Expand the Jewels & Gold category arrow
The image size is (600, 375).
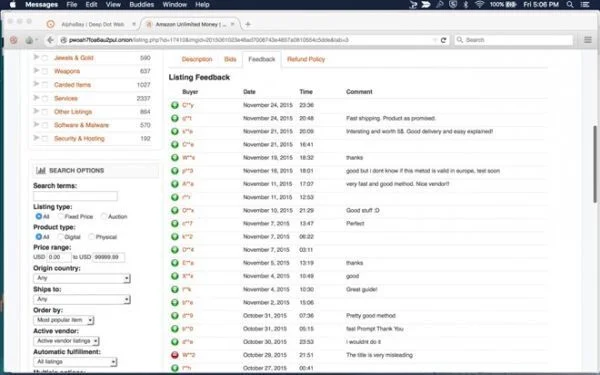(x=36, y=57)
